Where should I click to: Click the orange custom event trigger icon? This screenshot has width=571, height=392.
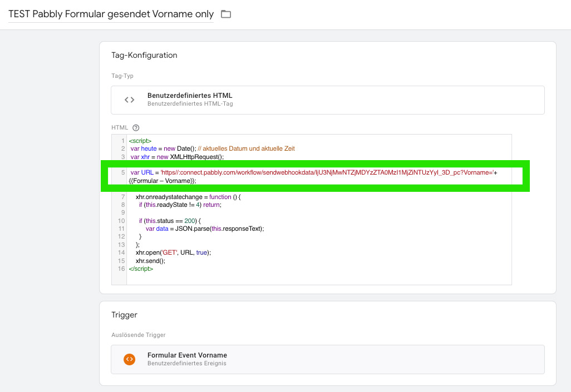click(x=129, y=359)
